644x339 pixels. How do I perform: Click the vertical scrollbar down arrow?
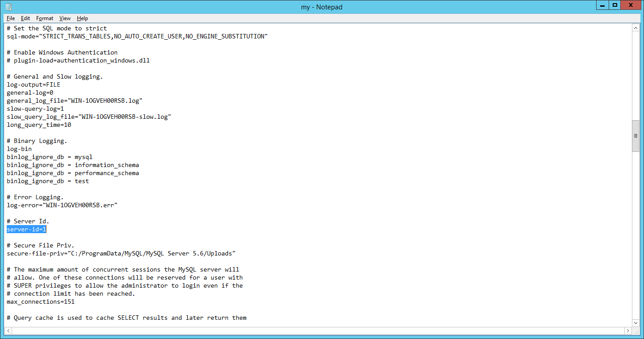pos(636,322)
